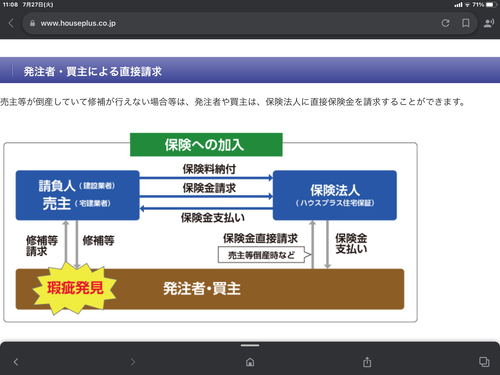Tap the battery indicator in the status bar

(490, 5)
